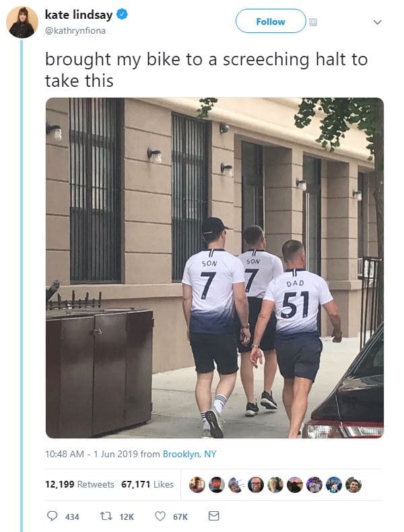The height and width of the screenshot is (532, 404).
Task: Open the jersey photo in the tweet
Action: point(215,268)
